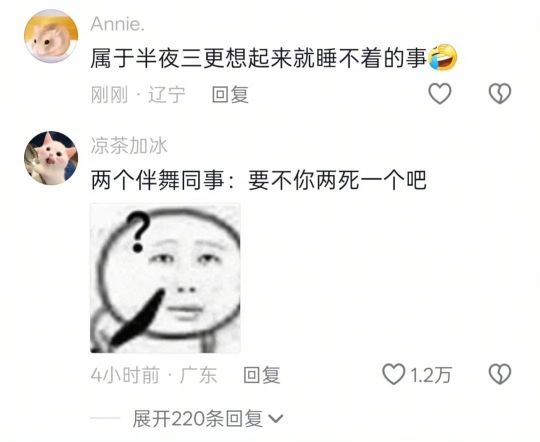This screenshot has height=442, width=540.
Task: Open 凉茶加冰's cat profile avatar
Action: [51, 158]
